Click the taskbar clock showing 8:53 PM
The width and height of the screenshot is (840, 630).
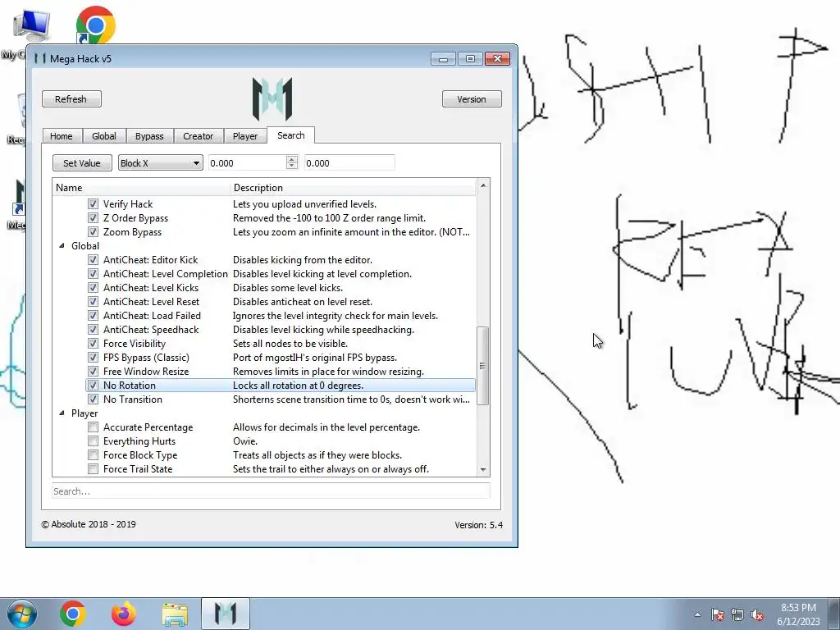pyautogui.click(x=798, y=614)
